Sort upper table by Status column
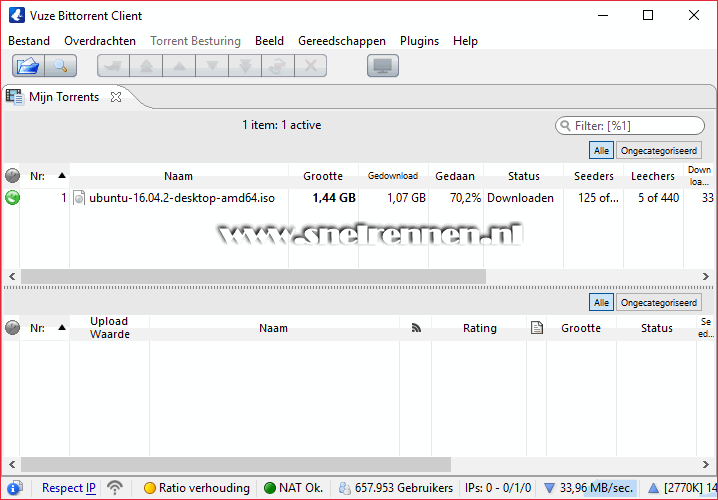718x500 pixels. [523, 176]
